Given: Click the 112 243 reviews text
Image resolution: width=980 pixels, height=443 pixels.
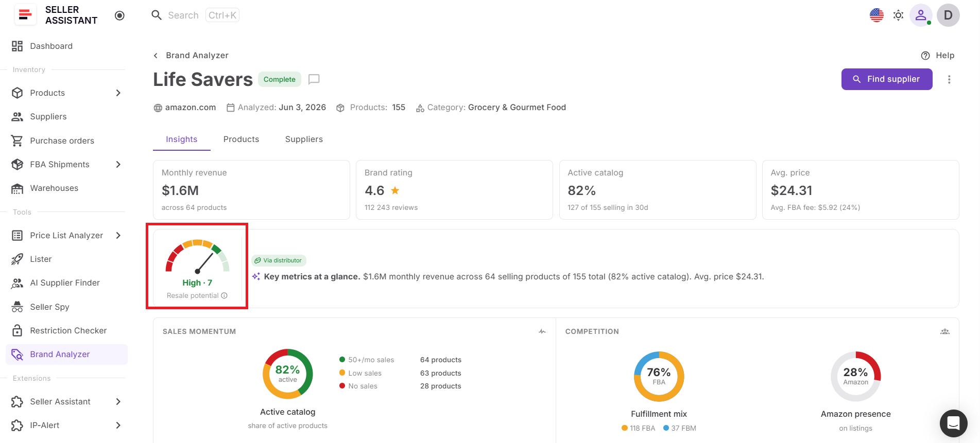Looking at the screenshot, I should coord(391,208).
